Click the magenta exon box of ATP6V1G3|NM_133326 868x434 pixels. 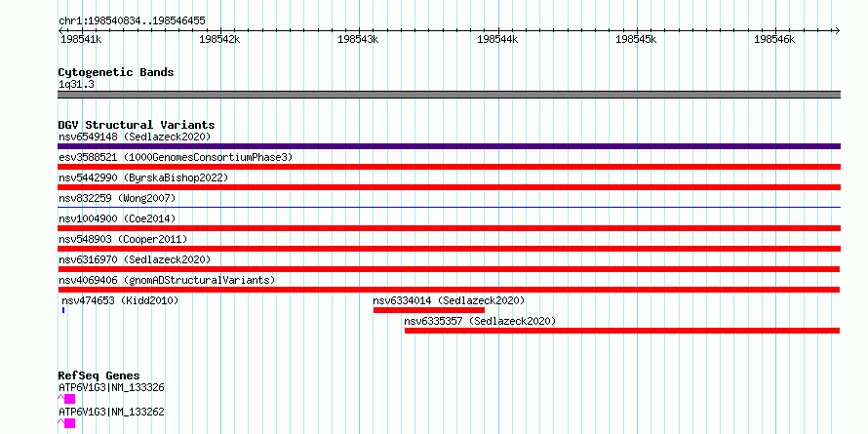(70, 399)
